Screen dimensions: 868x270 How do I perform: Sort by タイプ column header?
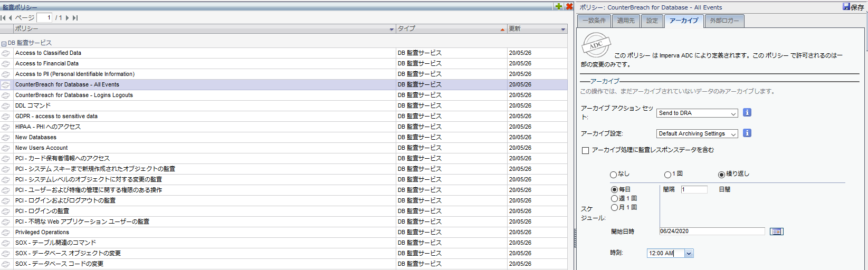(451, 29)
